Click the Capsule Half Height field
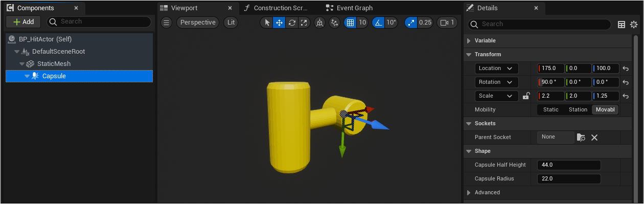Screen dimensions: 644x204 point(569,165)
